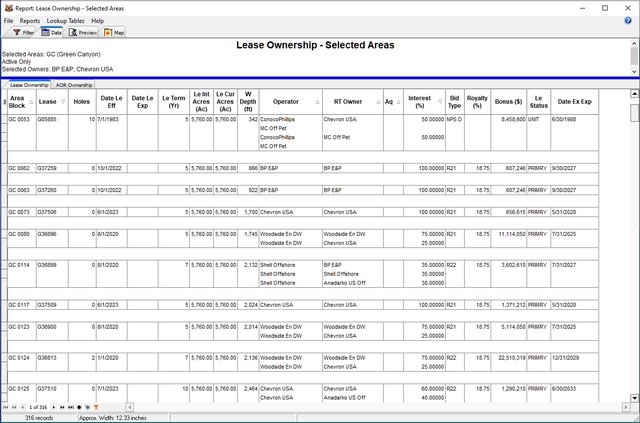
Task: Click the orange filter icon in navigator
Action: click(96, 407)
